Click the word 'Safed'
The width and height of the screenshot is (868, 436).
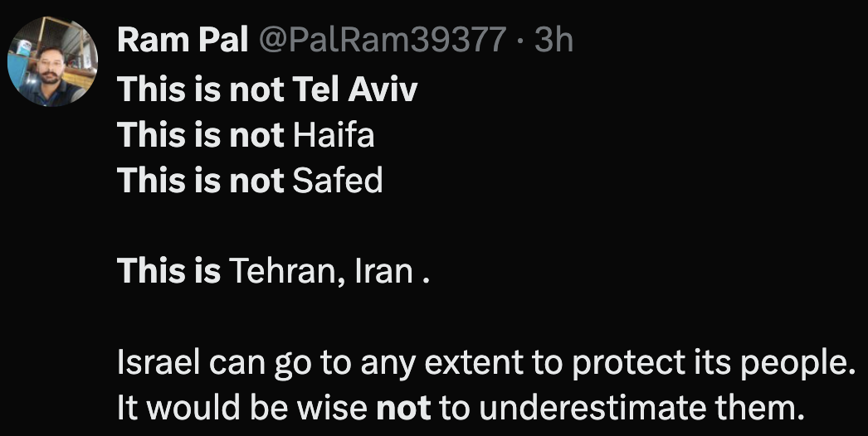[338, 181]
